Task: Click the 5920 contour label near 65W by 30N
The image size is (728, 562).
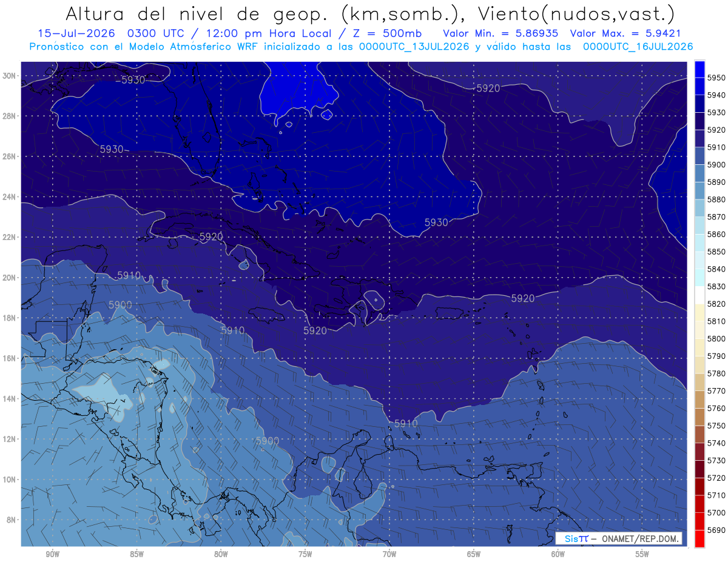Action: click(488, 88)
